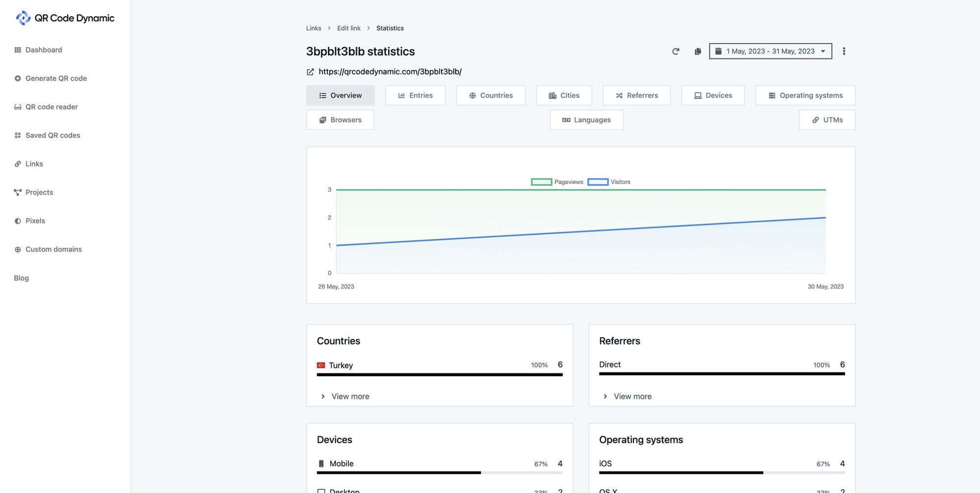Image resolution: width=980 pixels, height=493 pixels.
Task: Switch to the Entries tab
Action: point(415,96)
